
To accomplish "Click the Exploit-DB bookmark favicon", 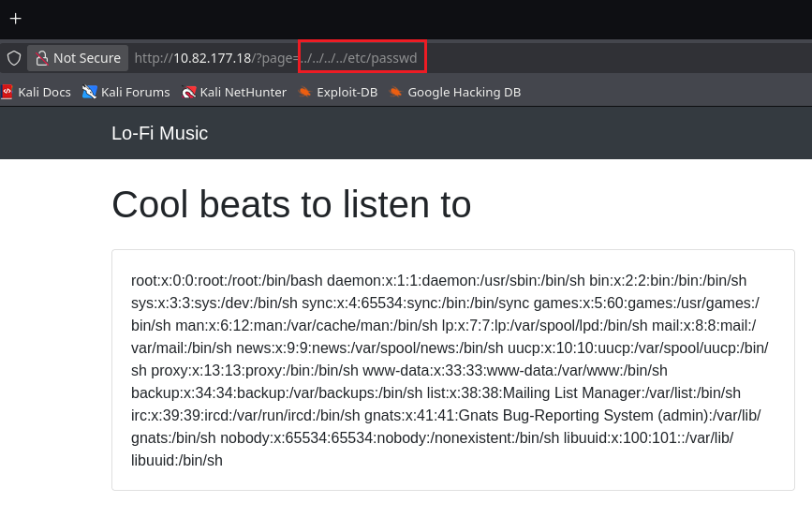I will (304, 92).
